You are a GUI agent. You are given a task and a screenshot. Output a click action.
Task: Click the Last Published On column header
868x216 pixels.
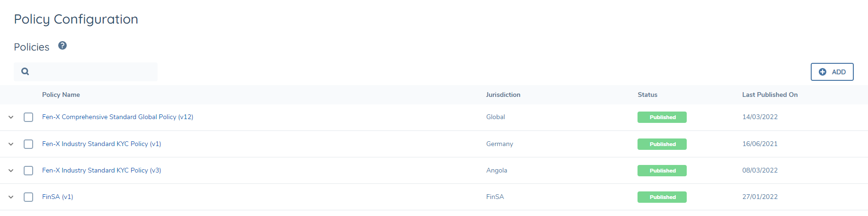[x=770, y=95]
